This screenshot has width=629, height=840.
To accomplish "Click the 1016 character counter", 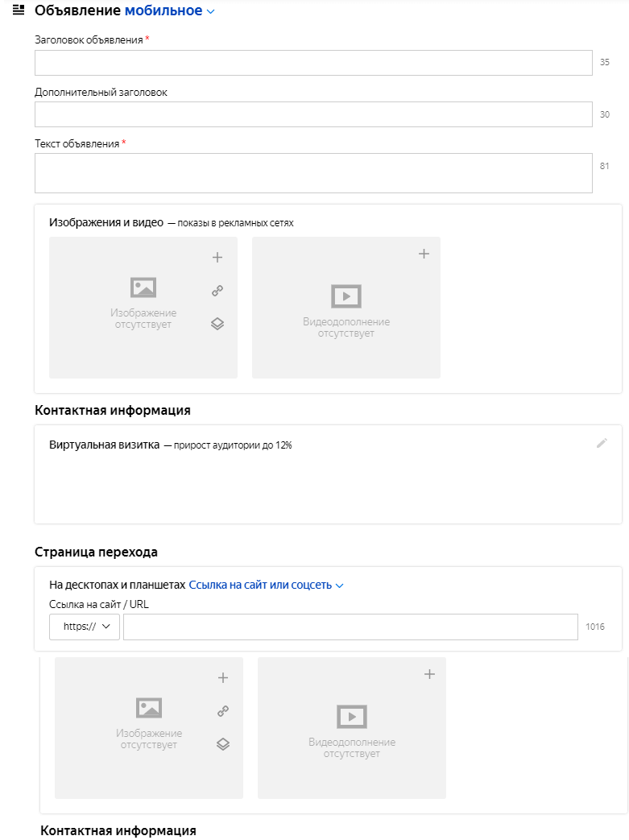I will tap(594, 627).
